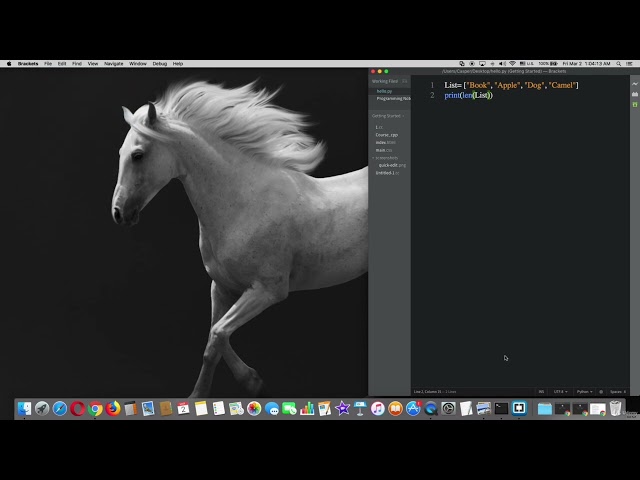640x480 pixels.
Task: Open the second file in Working Files
Action: pyautogui.click(x=393, y=99)
